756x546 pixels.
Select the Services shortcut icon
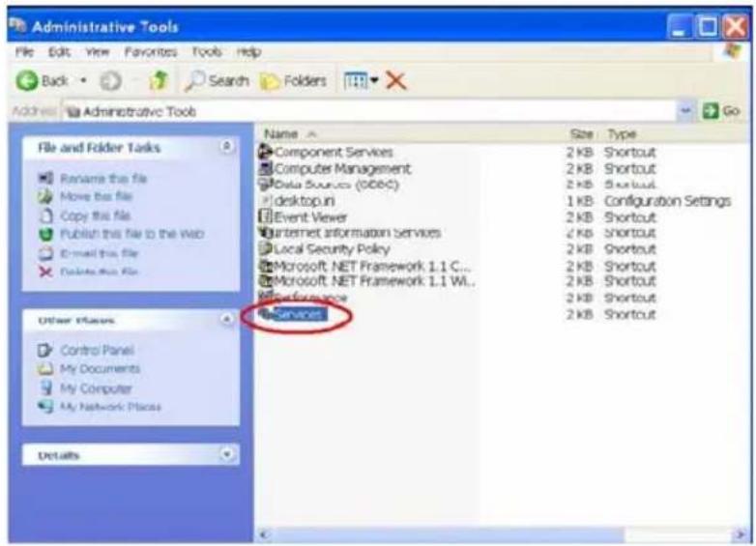pyautogui.click(x=266, y=314)
